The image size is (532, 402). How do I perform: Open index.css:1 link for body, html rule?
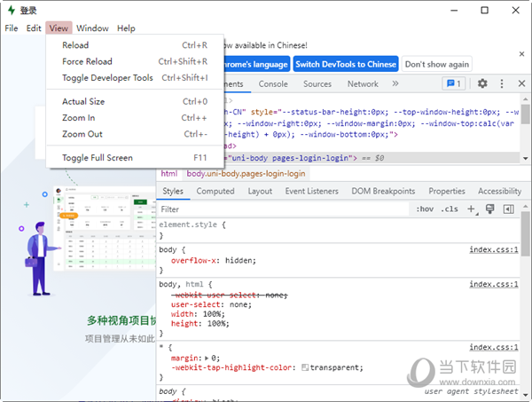click(x=494, y=284)
